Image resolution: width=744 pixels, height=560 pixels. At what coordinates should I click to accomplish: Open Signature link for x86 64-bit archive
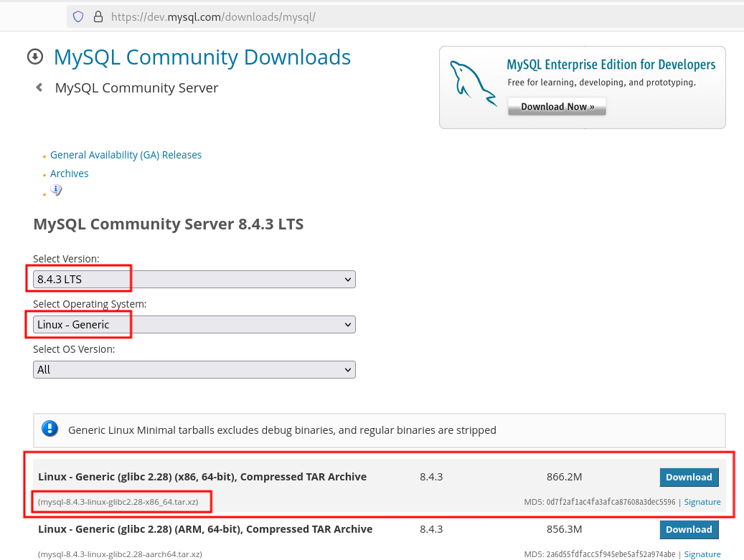pyautogui.click(x=702, y=502)
